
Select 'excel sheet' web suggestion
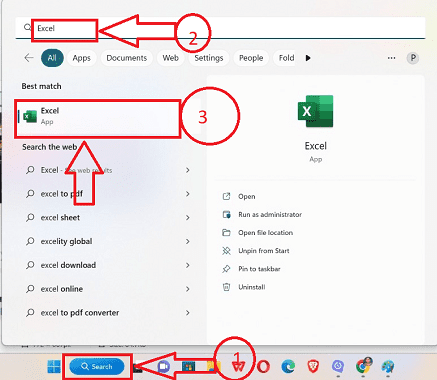[x=108, y=218]
